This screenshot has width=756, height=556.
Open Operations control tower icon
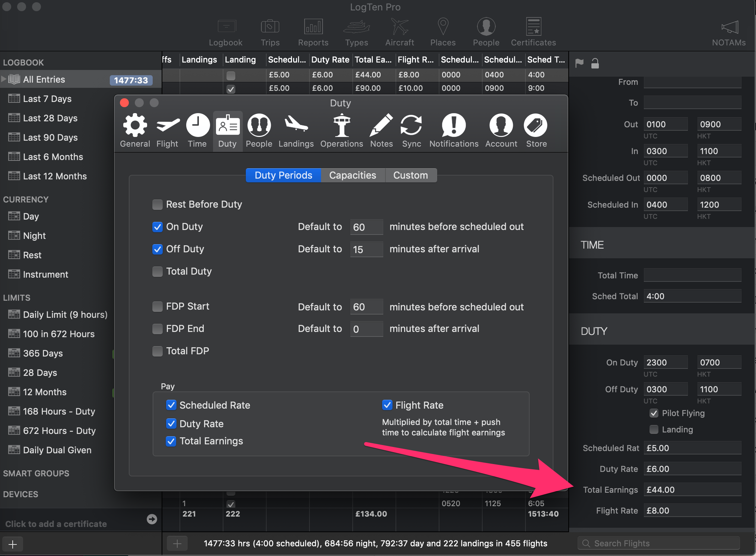pos(342,125)
